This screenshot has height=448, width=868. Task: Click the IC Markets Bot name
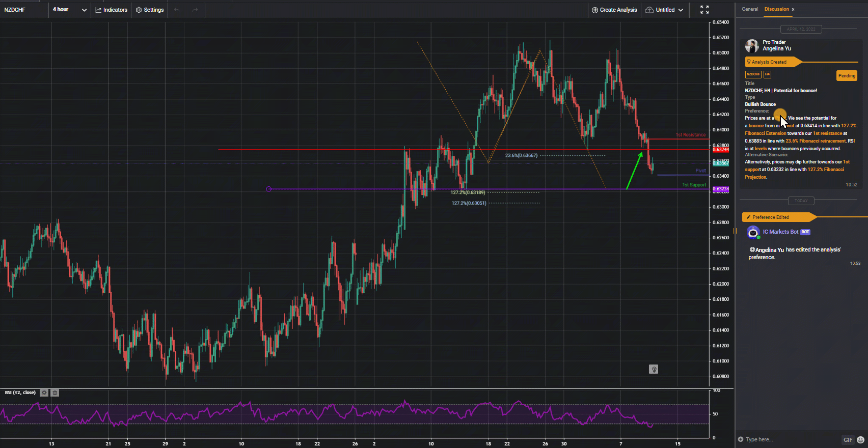point(780,232)
